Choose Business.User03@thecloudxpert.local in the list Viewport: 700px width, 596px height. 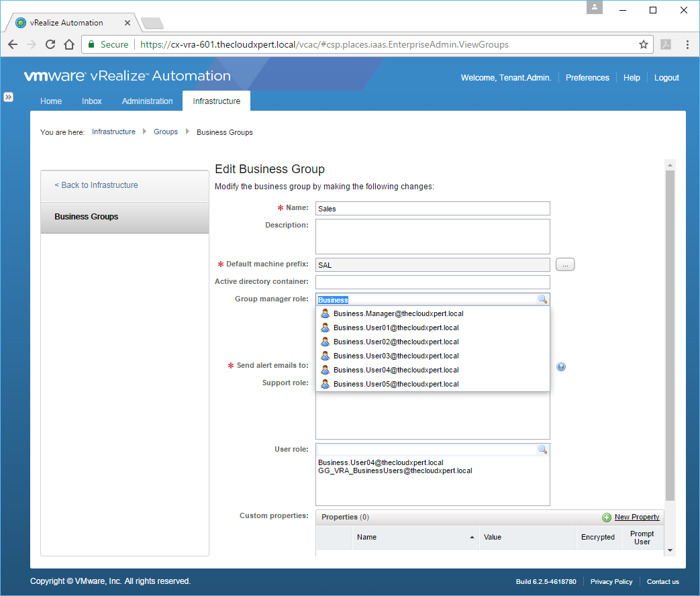click(396, 356)
